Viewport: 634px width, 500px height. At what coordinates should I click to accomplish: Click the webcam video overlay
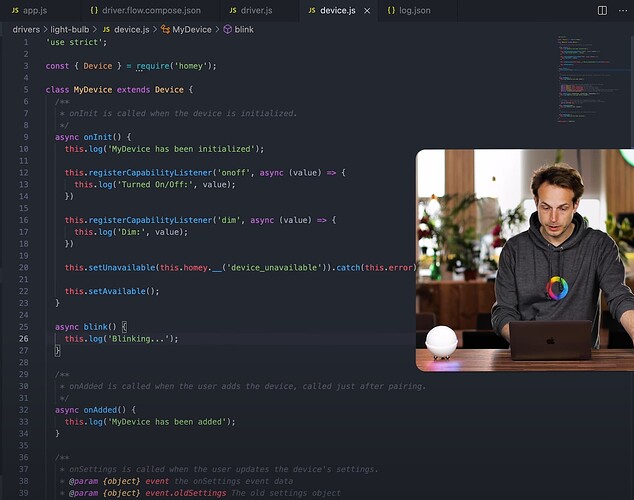click(x=525, y=260)
